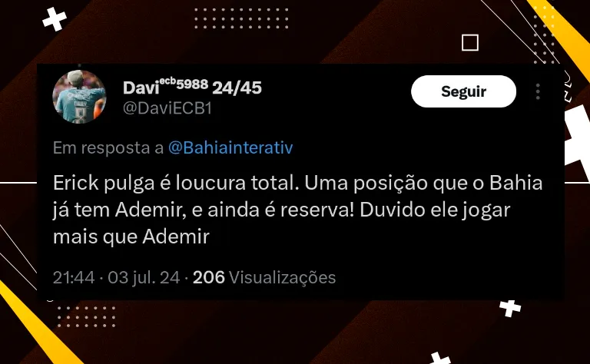Click the 21:44 timestamp

point(74,277)
